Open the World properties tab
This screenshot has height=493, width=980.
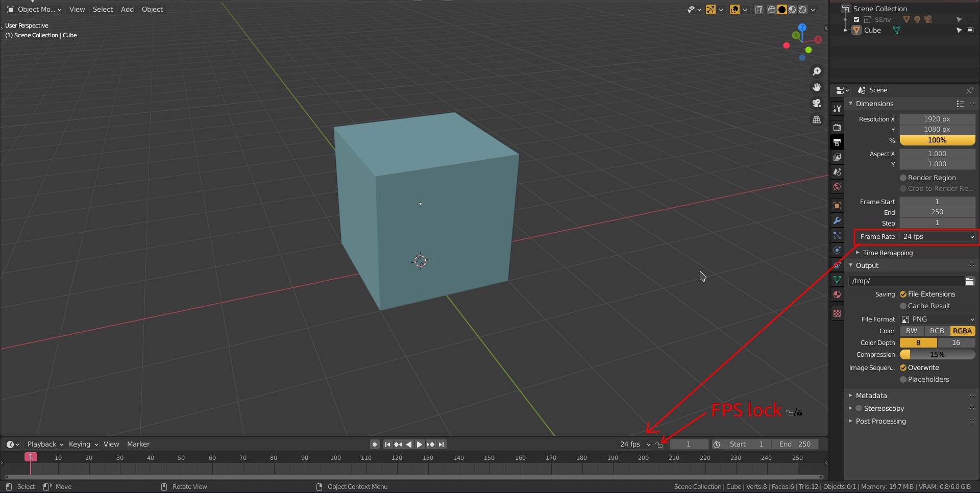tap(837, 187)
